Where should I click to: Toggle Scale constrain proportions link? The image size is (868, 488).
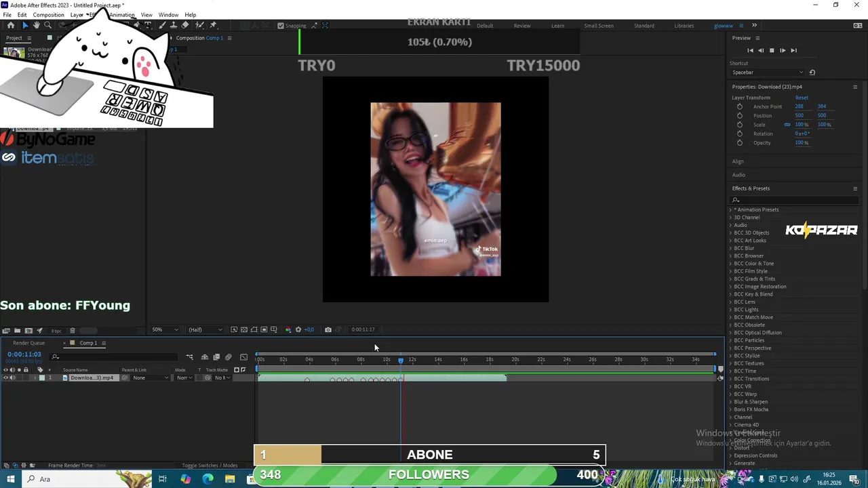(x=787, y=125)
